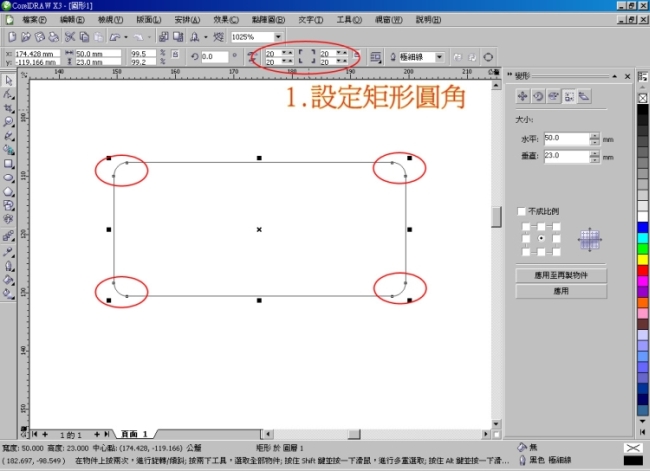This screenshot has width=650, height=471.
Task: Select the Polygon tool in toolbox
Action: [x=8, y=192]
